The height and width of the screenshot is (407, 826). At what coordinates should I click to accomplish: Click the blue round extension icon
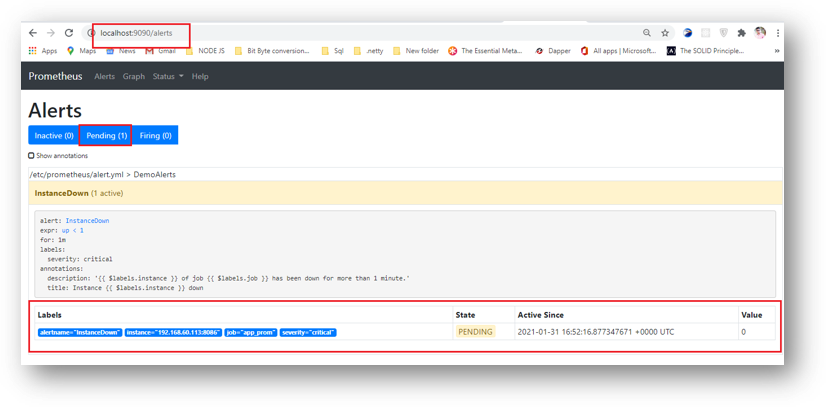coord(687,33)
